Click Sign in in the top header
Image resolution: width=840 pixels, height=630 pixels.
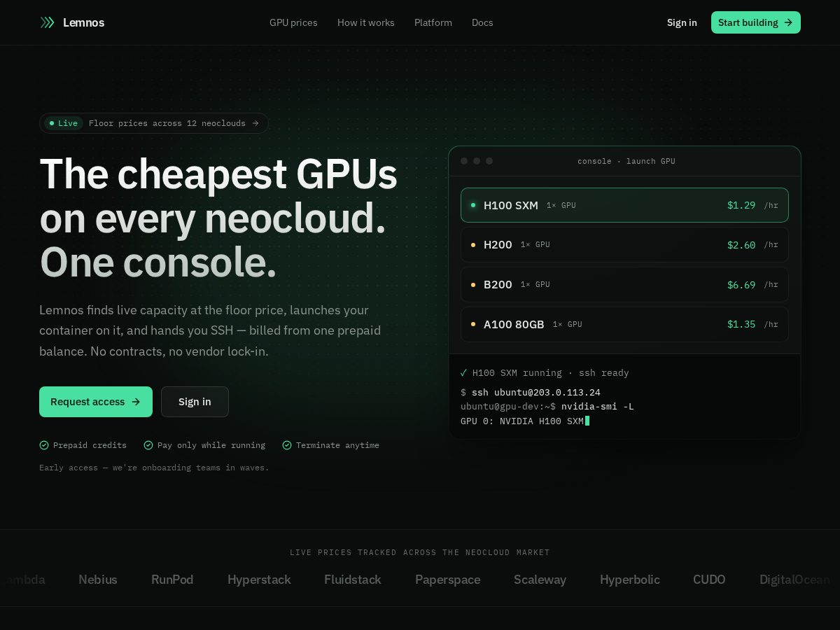click(682, 22)
